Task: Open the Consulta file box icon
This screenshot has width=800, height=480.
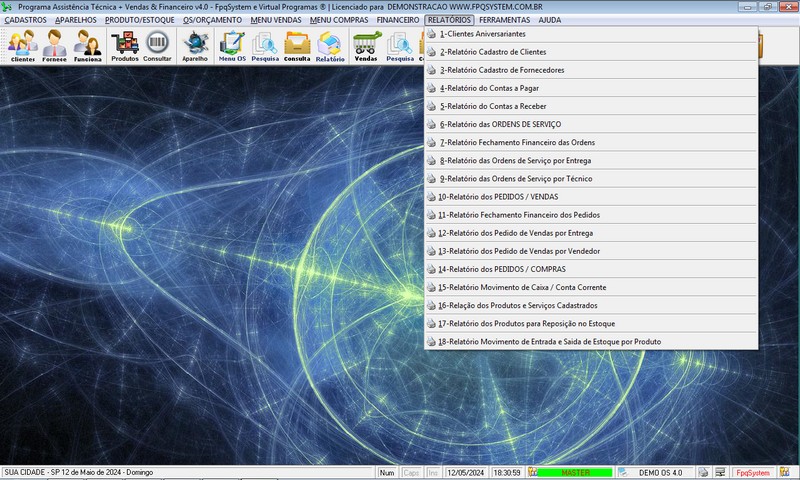Action: [297, 45]
